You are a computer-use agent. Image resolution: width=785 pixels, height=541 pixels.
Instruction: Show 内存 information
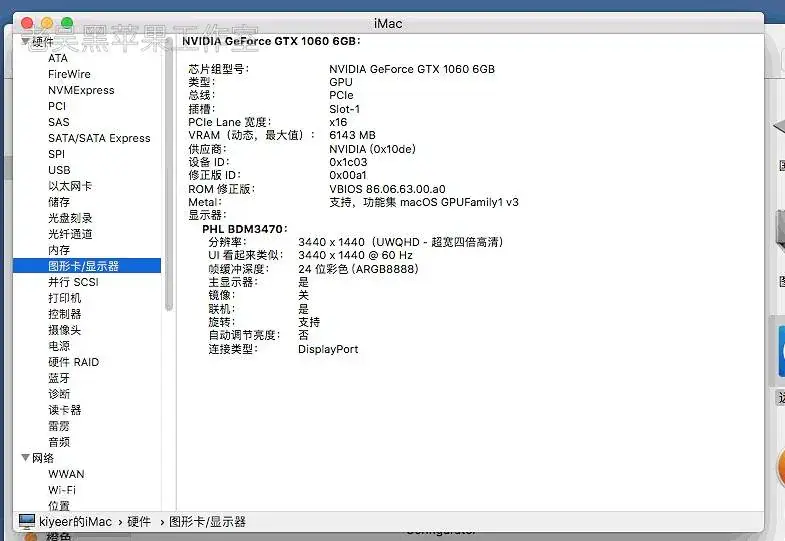(x=59, y=250)
